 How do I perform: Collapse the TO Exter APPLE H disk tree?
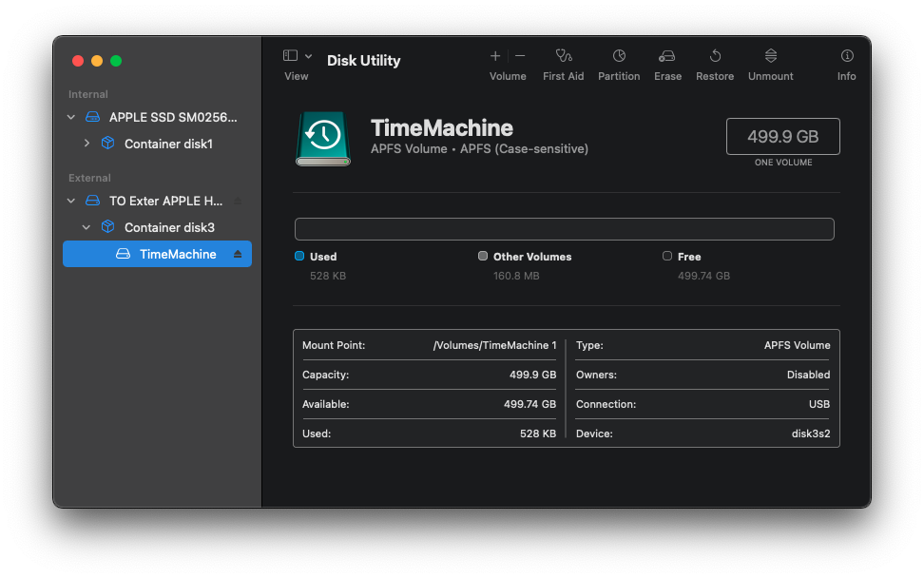point(71,201)
